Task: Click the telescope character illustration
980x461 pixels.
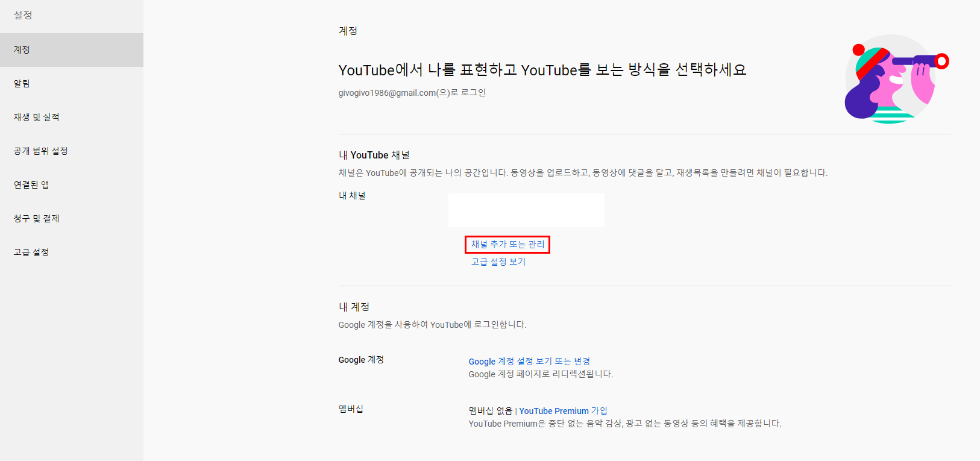Action: pos(896,79)
